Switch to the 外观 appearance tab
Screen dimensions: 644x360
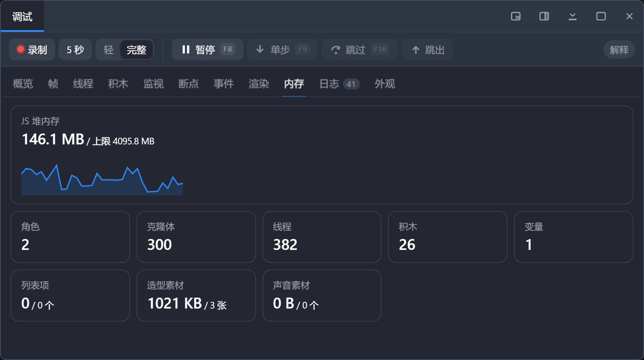pos(385,84)
